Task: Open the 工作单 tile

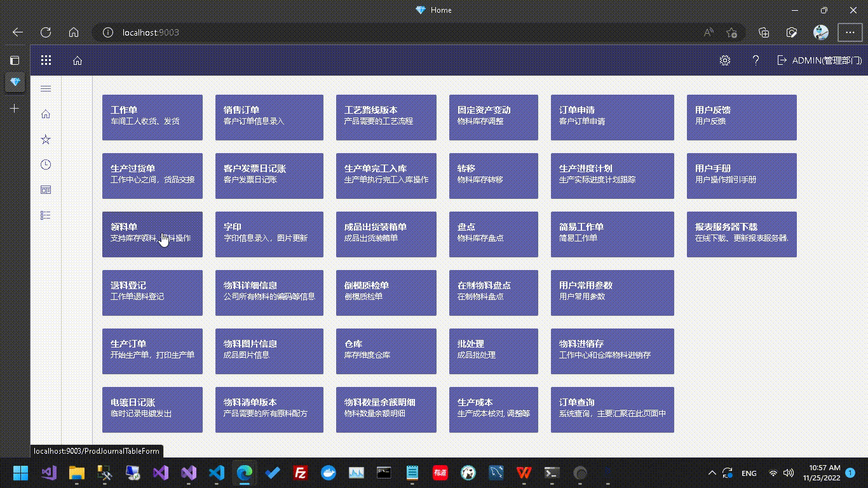Action: 153,118
